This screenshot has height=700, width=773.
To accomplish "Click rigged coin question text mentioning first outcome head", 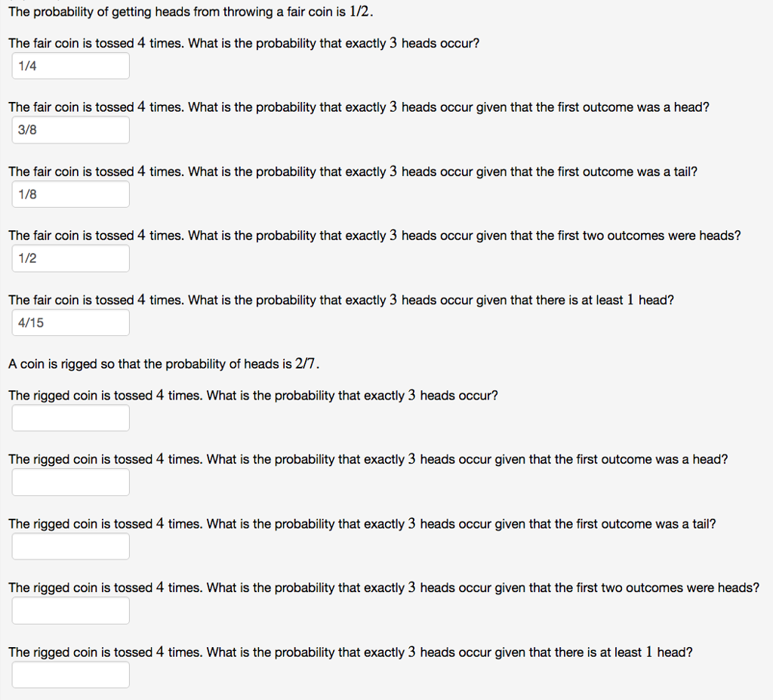I will [368, 459].
